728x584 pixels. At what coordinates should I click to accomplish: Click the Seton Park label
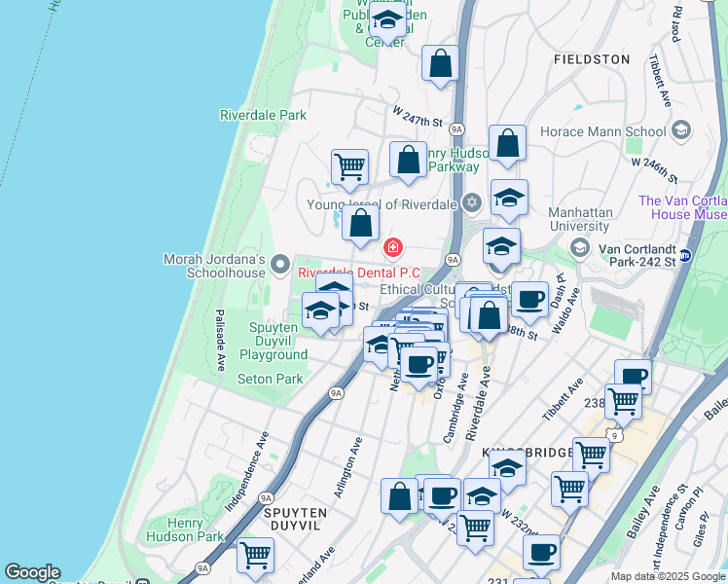[x=271, y=380]
